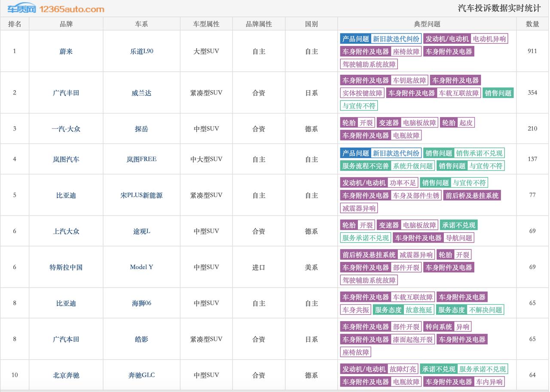Click the complaint count 210
550x392 pixels.
tap(532, 128)
